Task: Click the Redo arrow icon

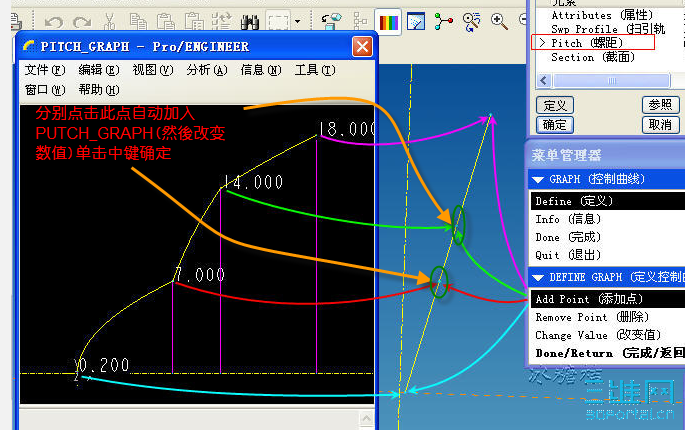Action: [82, 21]
